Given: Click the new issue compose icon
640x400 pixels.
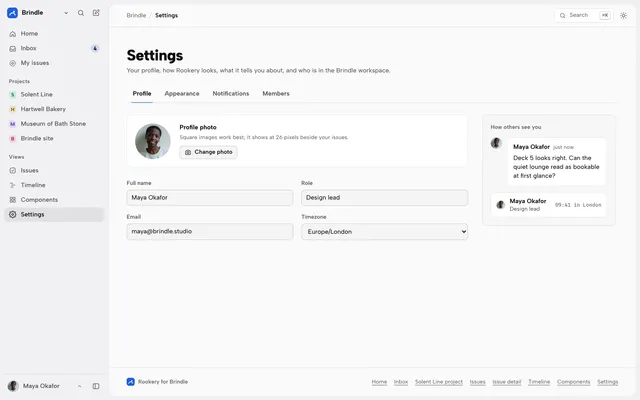Looking at the screenshot, I should coord(96,13).
